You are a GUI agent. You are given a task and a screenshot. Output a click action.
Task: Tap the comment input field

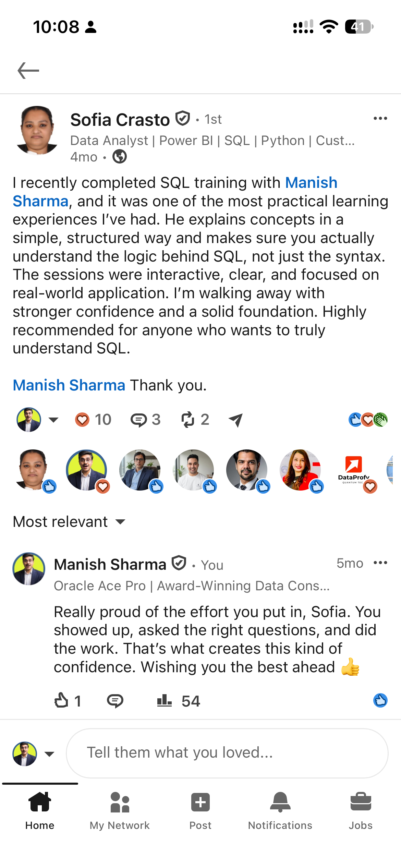[227, 753]
